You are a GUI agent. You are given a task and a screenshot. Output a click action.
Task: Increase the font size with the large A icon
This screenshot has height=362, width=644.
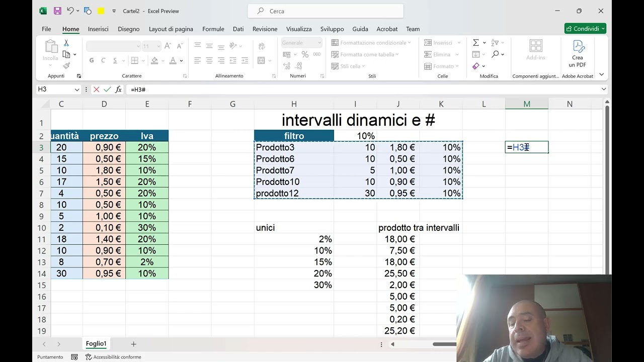tap(168, 46)
